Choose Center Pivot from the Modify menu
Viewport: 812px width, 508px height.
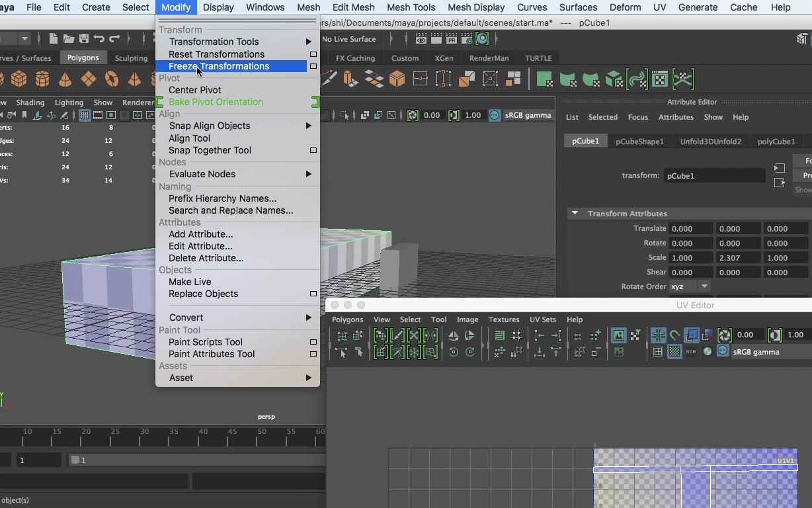[194, 90]
